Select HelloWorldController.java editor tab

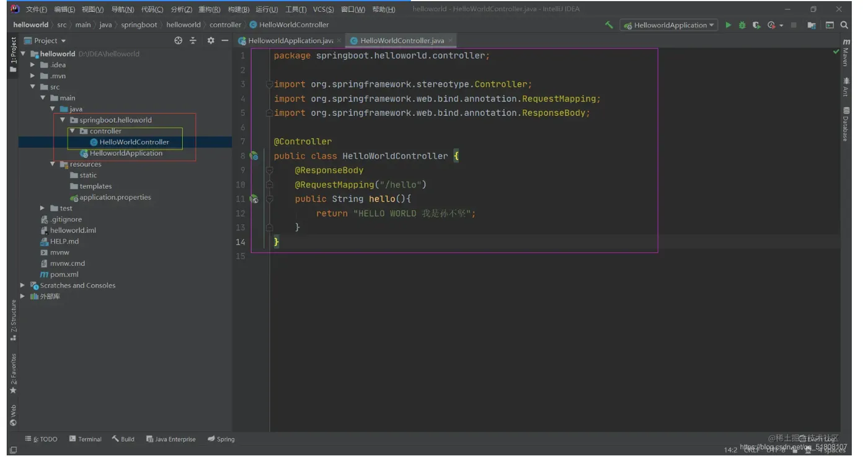point(402,40)
